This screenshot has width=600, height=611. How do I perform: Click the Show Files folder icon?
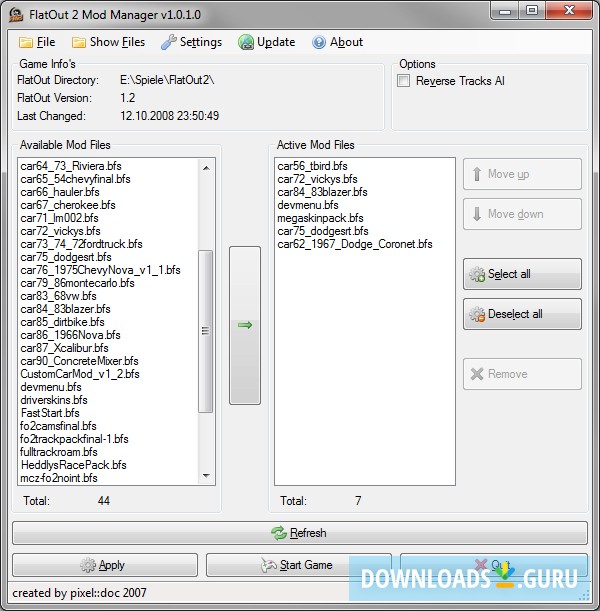tap(78, 42)
